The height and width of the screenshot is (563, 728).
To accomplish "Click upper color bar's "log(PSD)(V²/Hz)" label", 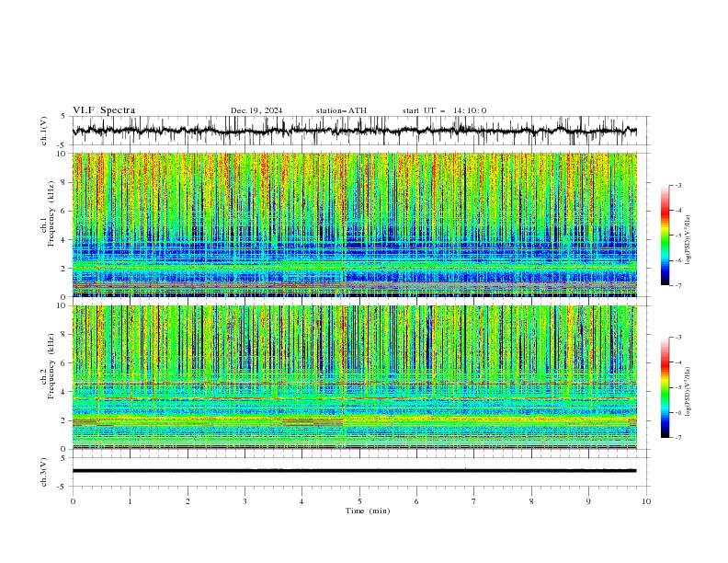I will coord(688,240).
